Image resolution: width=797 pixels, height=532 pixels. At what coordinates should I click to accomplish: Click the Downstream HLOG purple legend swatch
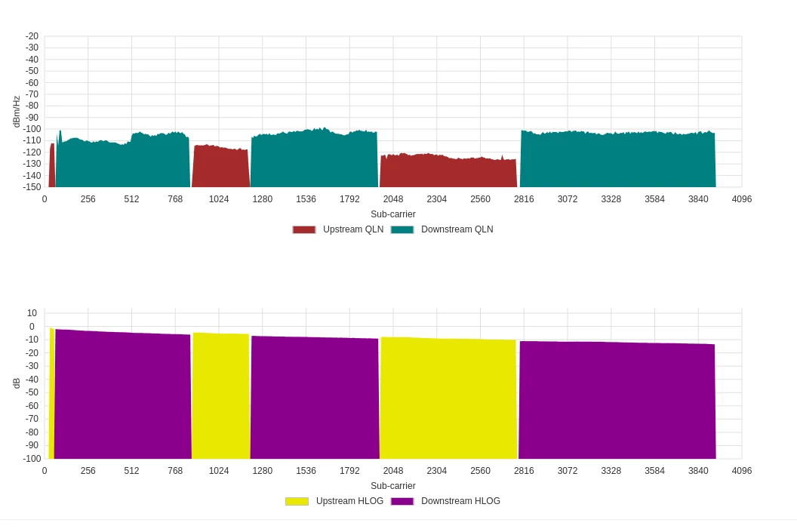(x=402, y=502)
